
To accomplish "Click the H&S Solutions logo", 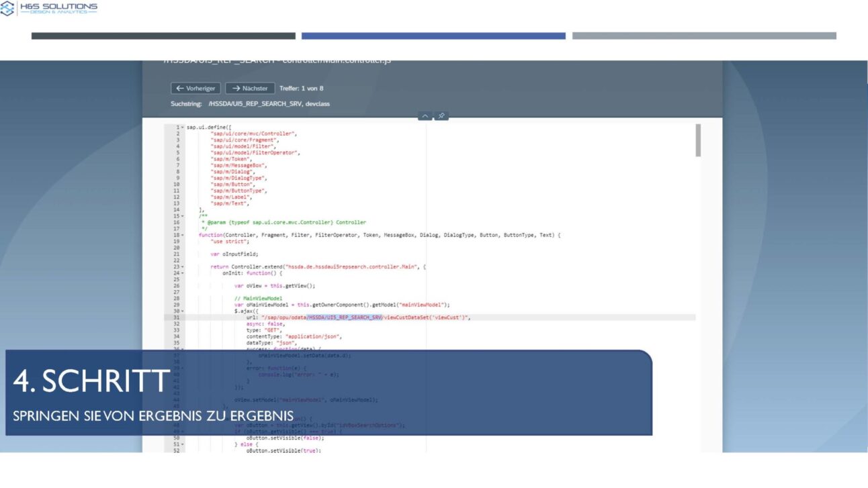I will coord(49,9).
